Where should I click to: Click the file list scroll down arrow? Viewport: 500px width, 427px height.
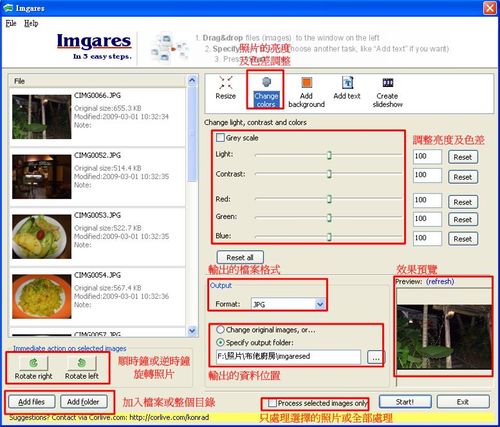pos(192,330)
